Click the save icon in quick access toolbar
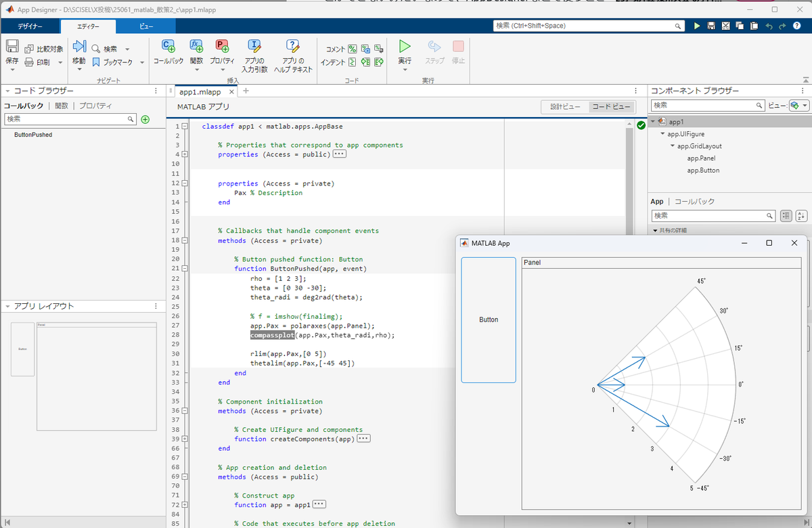This screenshot has width=812, height=528. [x=711, y=26]
